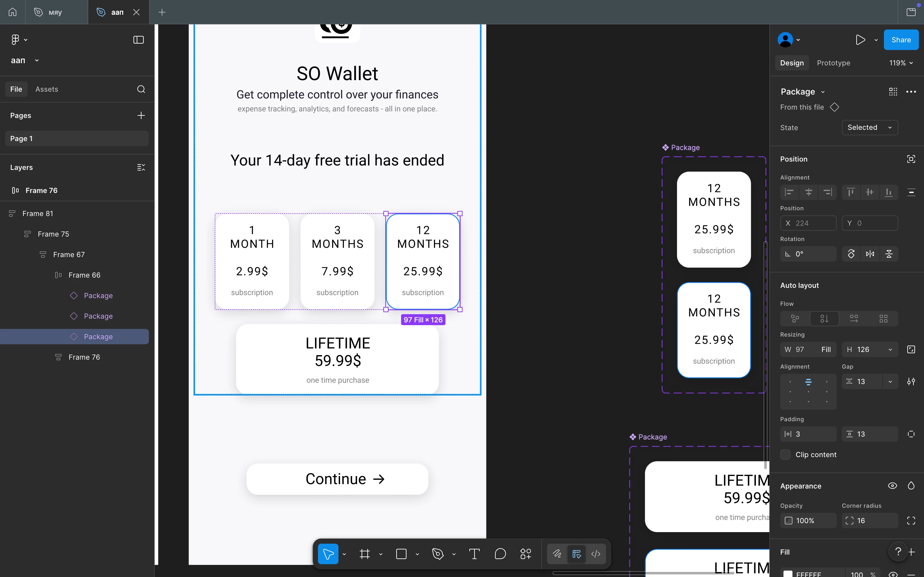This screenshot has height=577, width=924.
Task: Switch to the Prototype tab
Action: (833, 63)
